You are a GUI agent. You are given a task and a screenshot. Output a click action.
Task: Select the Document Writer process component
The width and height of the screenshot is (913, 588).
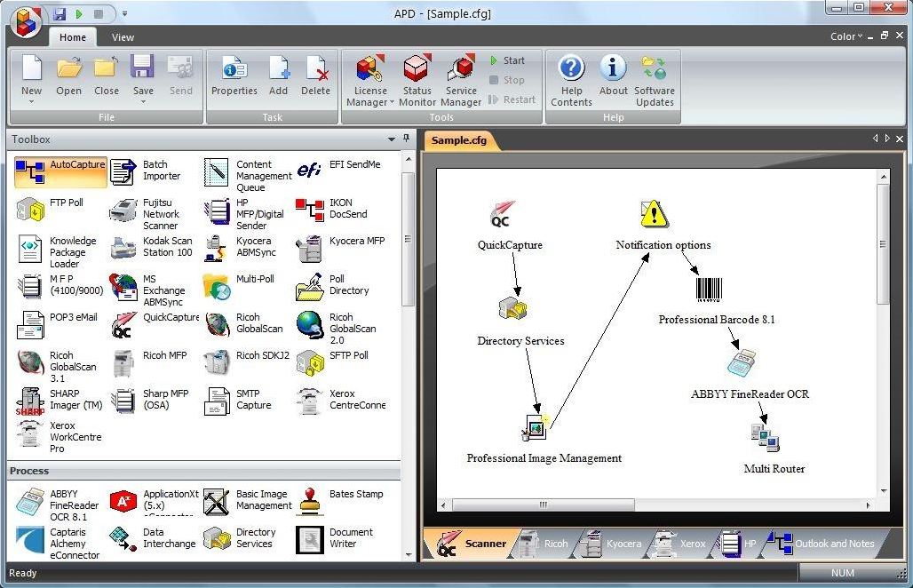pos(336,538)
